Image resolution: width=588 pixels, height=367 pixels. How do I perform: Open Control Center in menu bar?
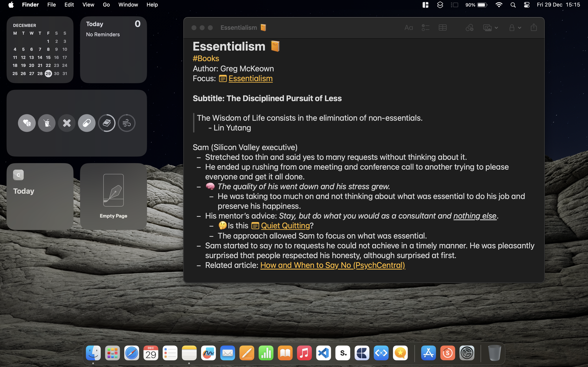tap(527, 5)
